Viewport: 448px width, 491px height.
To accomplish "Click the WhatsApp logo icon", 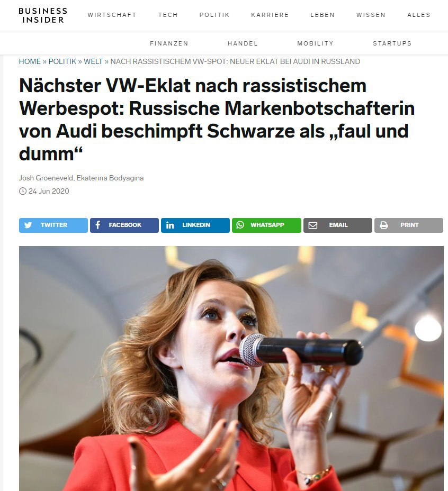I will (240, 225).
